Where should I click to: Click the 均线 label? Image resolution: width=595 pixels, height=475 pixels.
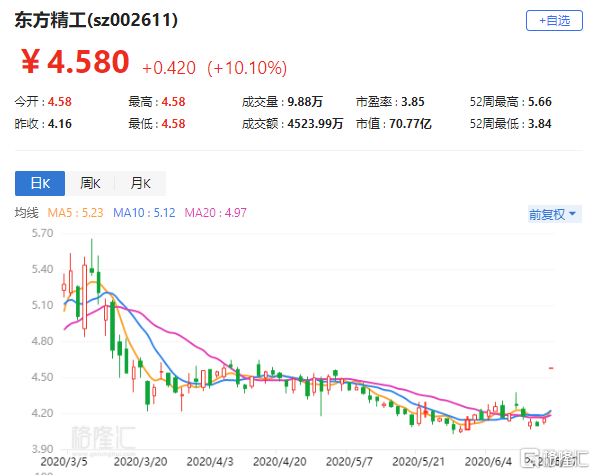pos(27,212)
